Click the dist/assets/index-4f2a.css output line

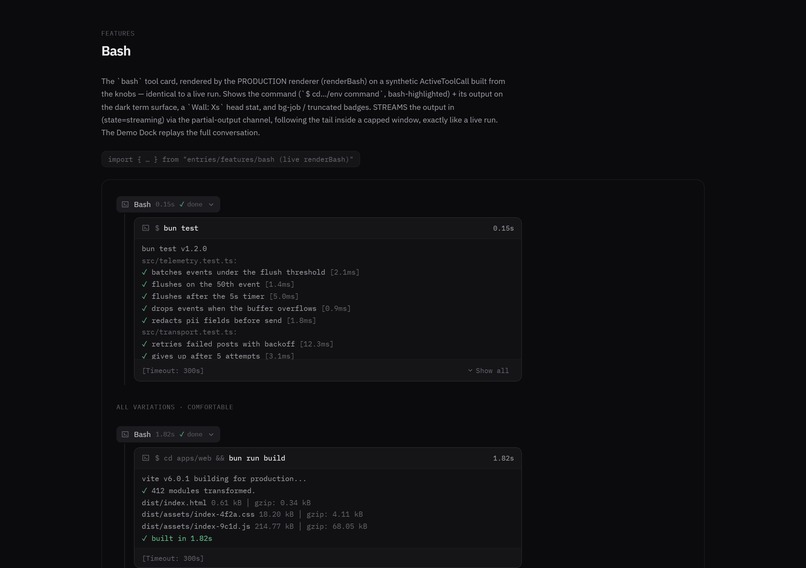click(x=252, y=515)
